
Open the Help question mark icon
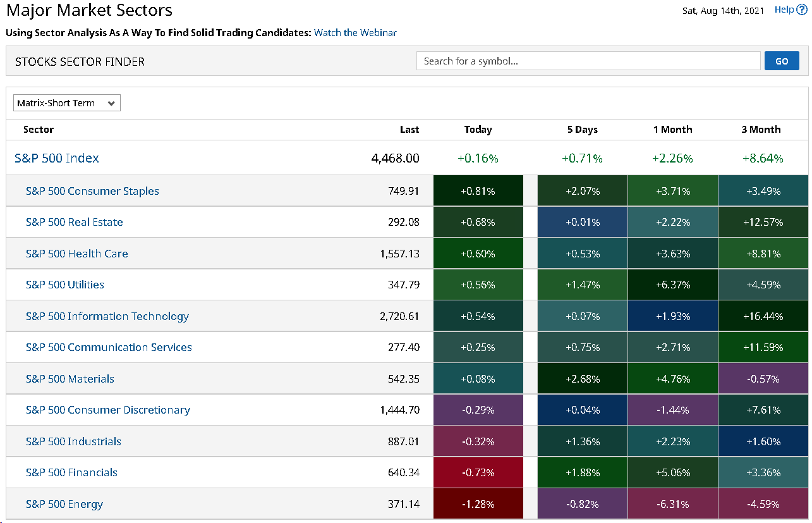[802, 9]
